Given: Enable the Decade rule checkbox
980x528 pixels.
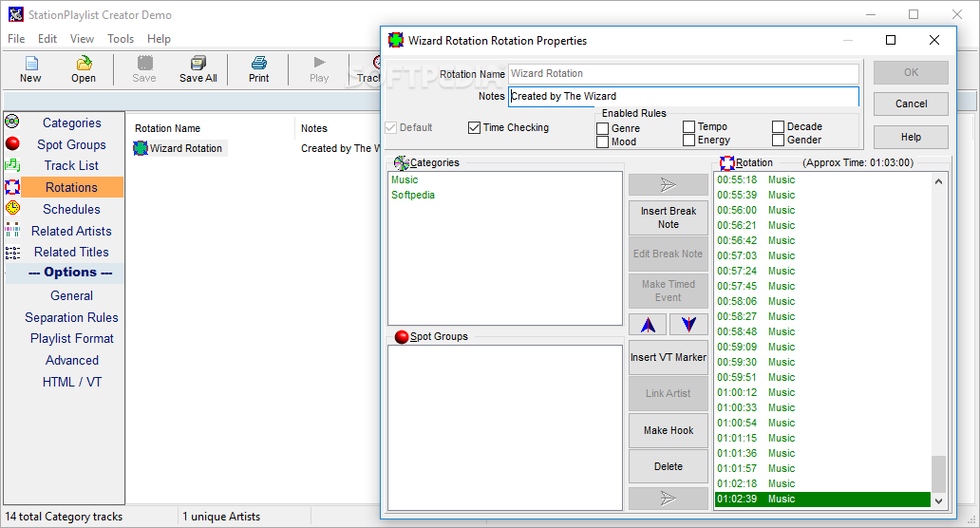Looking at the screenshot, I should pos(778,126).
